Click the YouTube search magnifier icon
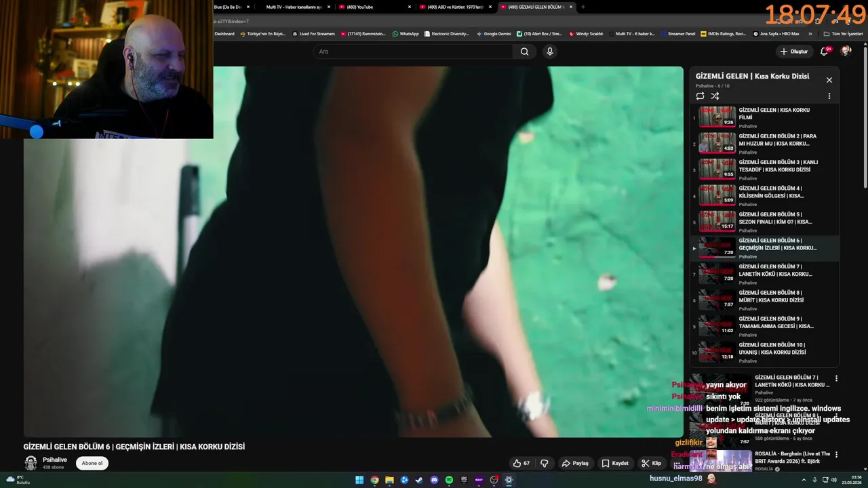 pyautogui.click(x=524, y=52)
